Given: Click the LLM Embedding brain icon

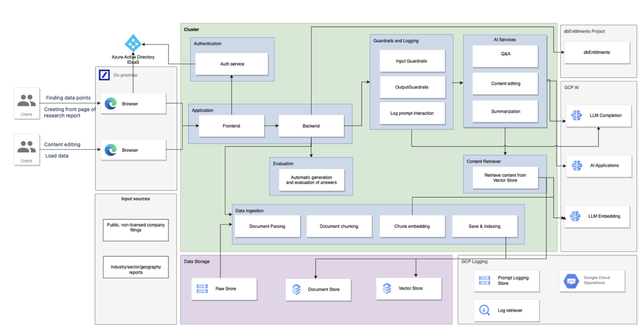Looking at the screenshot, I should (x=575, y=216).
